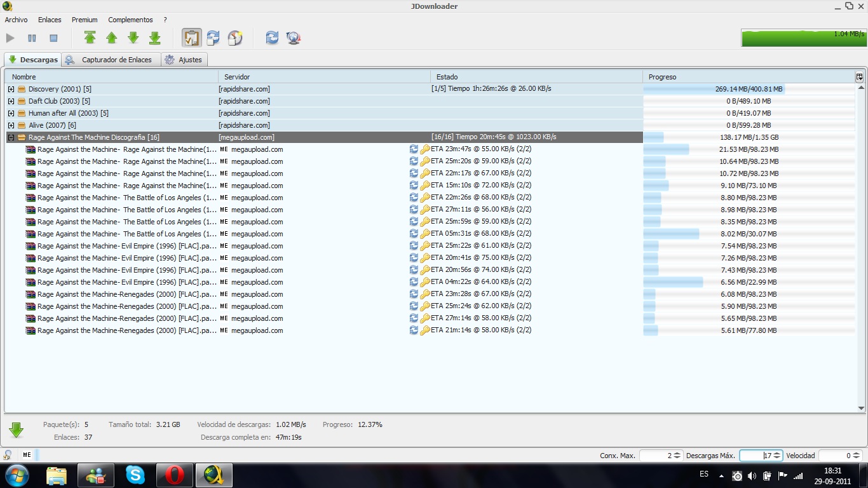Screen dimensions: 868x488
Task: Click the Descargas Máx. value field
Action: pos(756,456)
